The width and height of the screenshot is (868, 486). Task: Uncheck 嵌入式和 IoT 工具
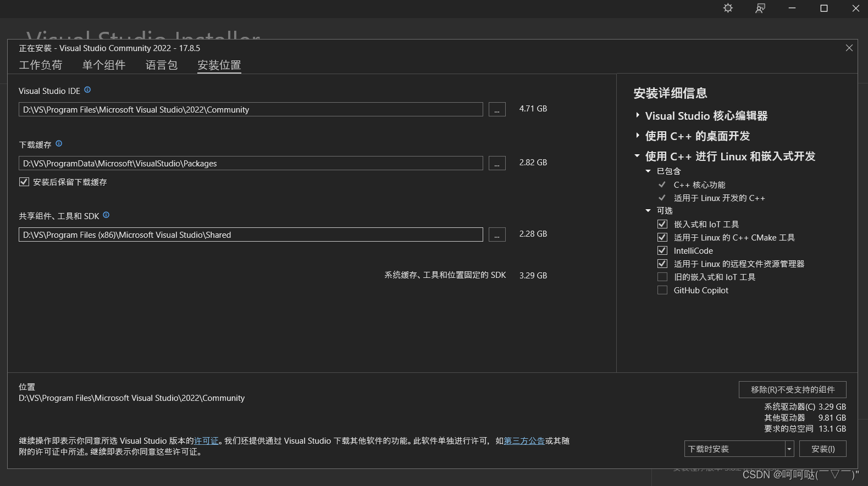[662, 224]
